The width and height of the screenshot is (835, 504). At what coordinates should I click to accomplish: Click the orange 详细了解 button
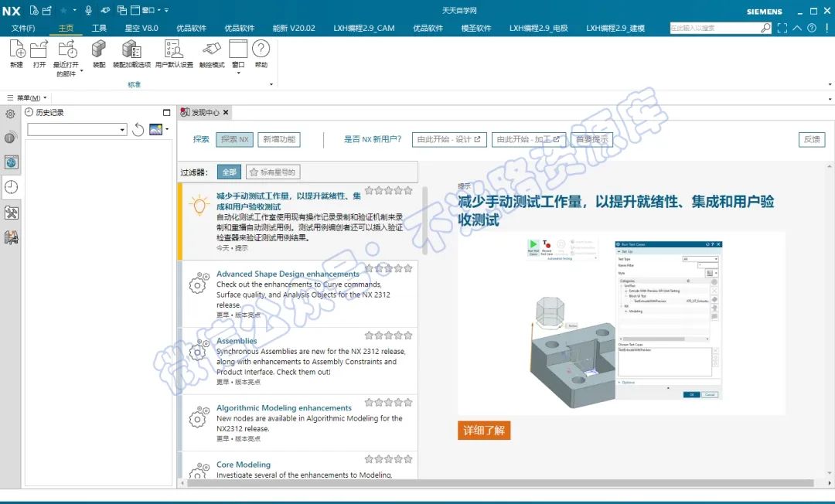point(484,430)
